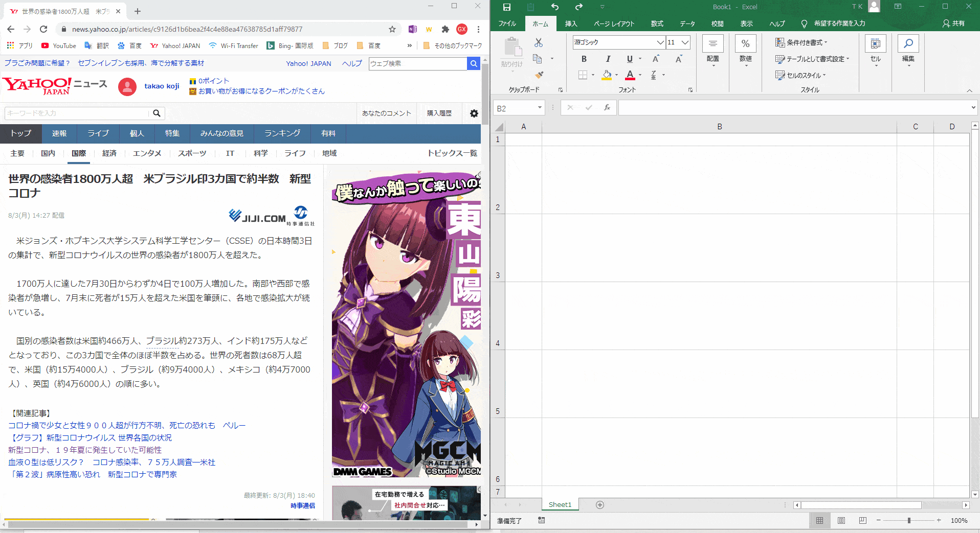
Task: Toggle underline formatting
Action: pyautogui.click(x=629, y=59)
